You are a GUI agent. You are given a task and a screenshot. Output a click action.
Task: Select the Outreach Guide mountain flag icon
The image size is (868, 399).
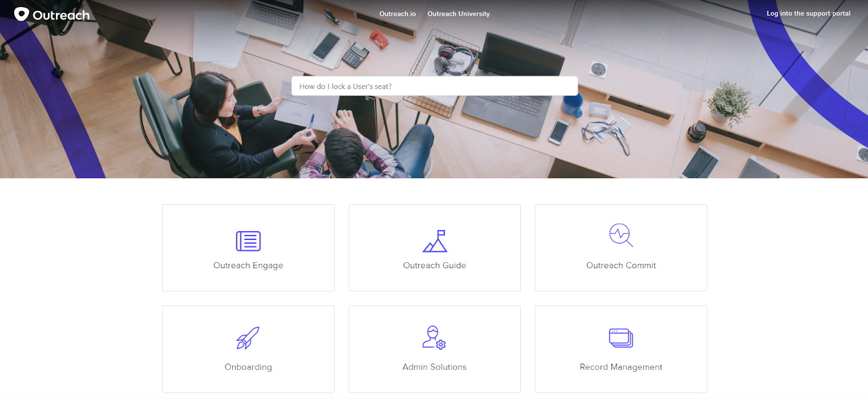tap(435, 241)
